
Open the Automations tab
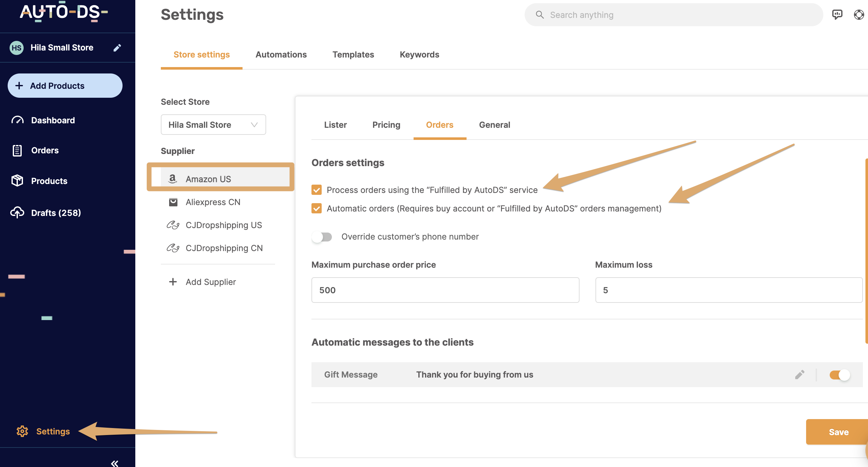pos(281,55)
